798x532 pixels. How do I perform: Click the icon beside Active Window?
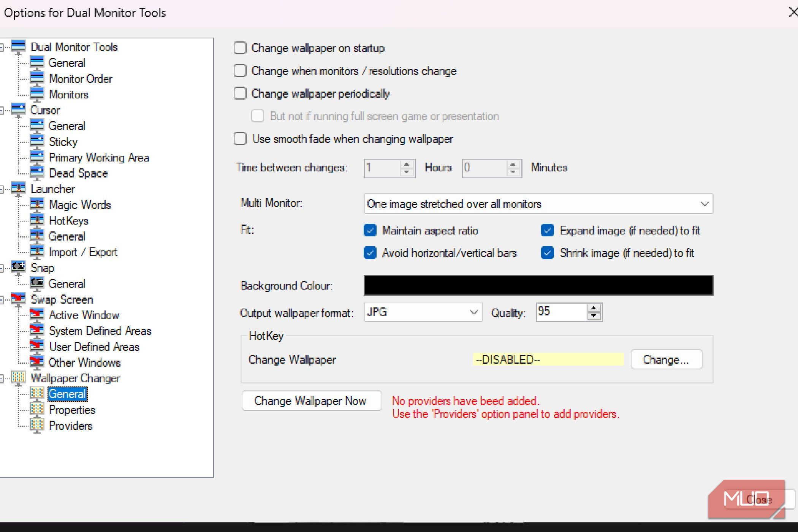37,315
